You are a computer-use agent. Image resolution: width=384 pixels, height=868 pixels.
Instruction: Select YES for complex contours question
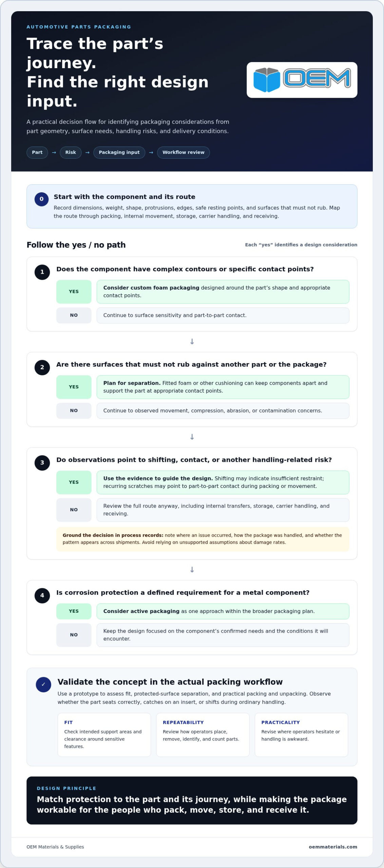click(74, 292)
